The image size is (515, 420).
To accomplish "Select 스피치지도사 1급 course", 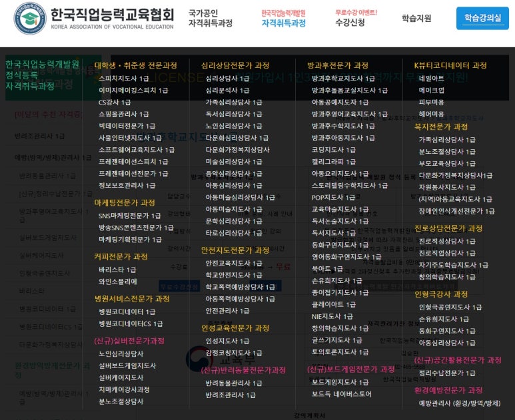I will [x=123, y=79].
